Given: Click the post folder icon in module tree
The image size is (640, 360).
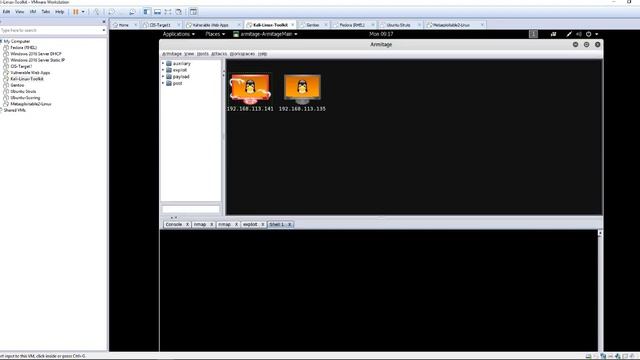Looking at the screenshot, I should point(169,83).
